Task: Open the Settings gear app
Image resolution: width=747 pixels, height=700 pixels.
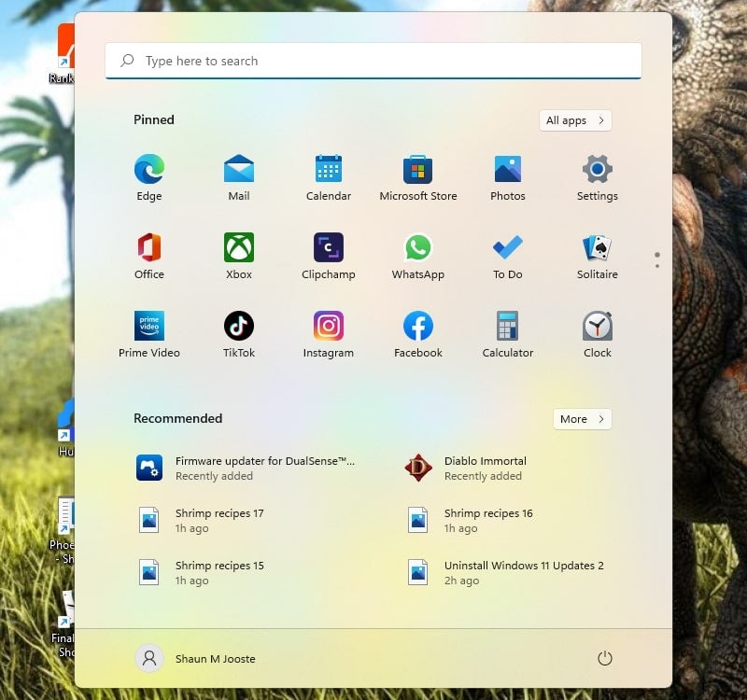Action: tap(597, 177)
